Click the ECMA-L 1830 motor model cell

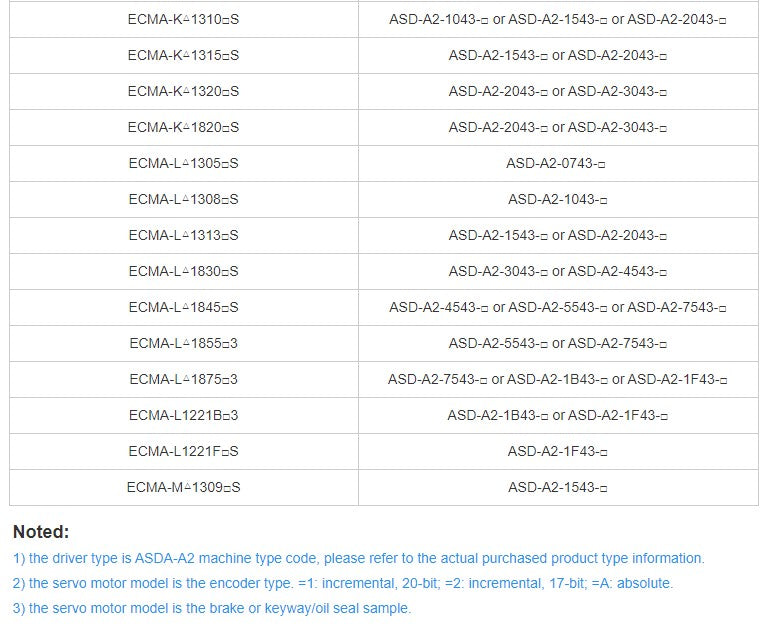click(x=184, y=271)
